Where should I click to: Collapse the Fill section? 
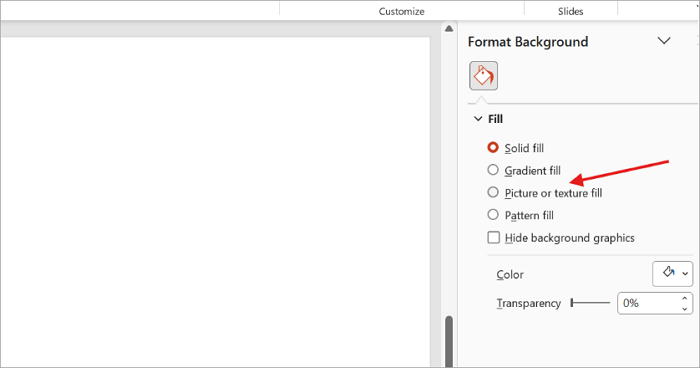point(478,119)
